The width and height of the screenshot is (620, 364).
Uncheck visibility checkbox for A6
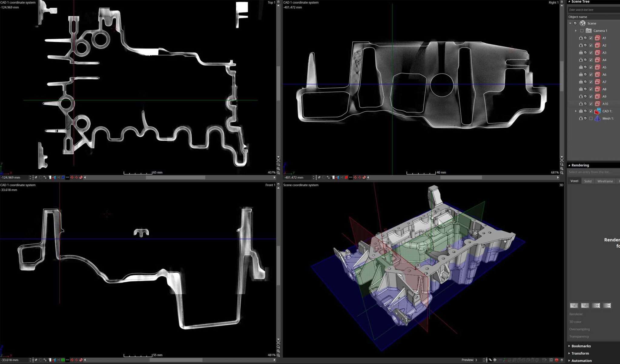click(x=591, y=74)
